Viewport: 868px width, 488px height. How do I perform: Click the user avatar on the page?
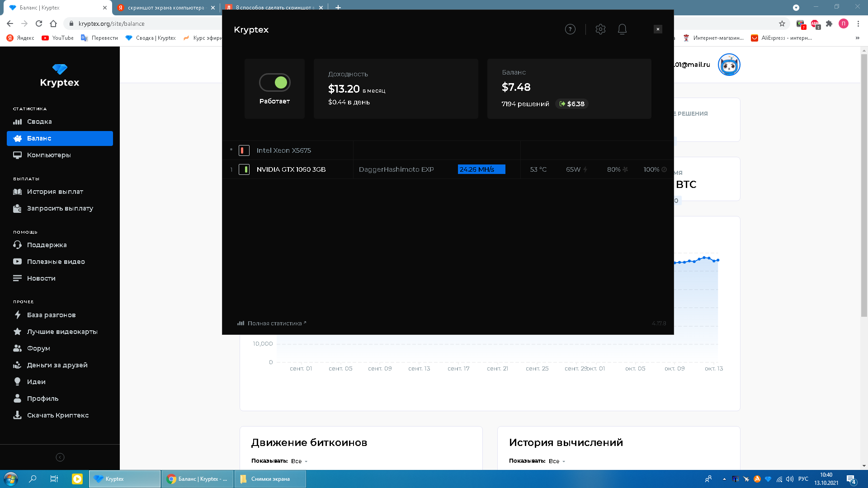point(729,65)
